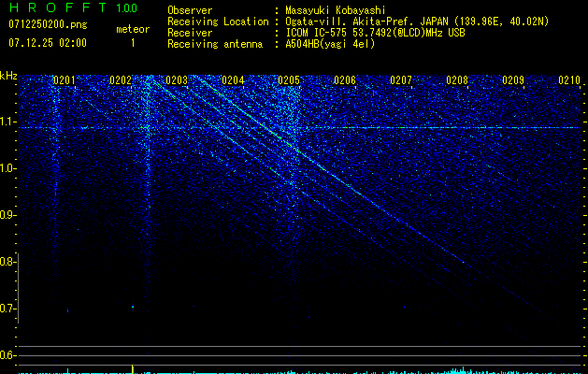Viewport: 588px width, 374px height.
Task: Click the Receiving Location label
Action: point(218,22)
